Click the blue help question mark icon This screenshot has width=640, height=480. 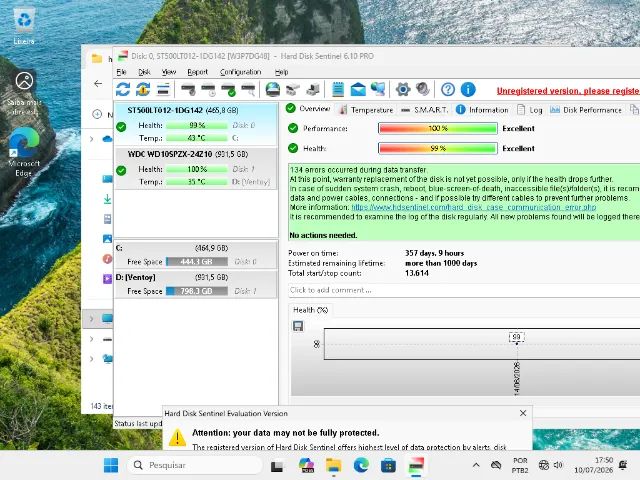point(448,89)
